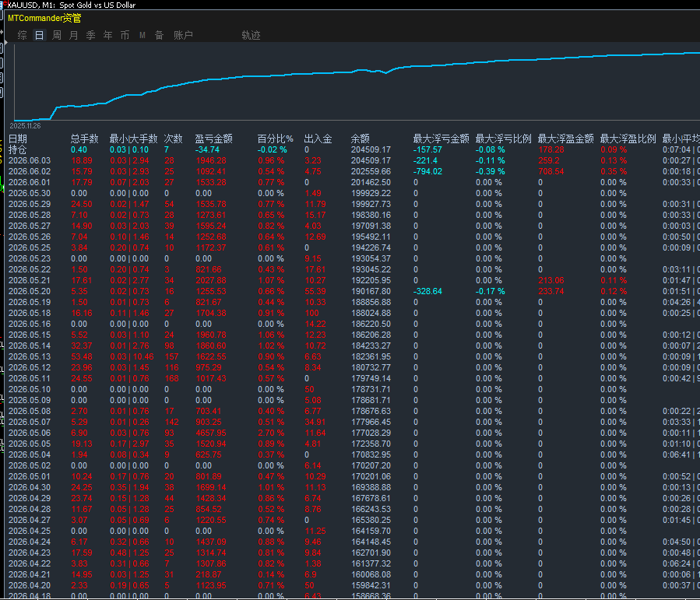Click the 日期 column header
Viewport: 700px width, 600px height.
click(x=18, y=139)
